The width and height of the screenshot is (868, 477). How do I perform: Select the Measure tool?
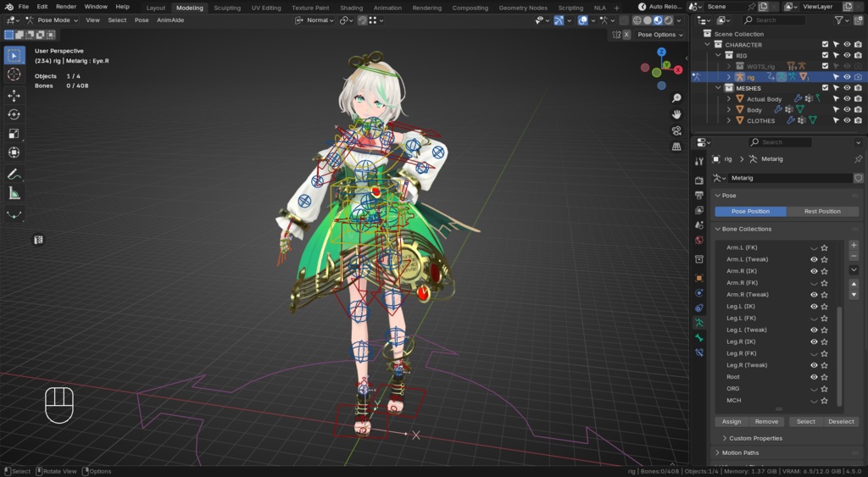pos(14,193)
